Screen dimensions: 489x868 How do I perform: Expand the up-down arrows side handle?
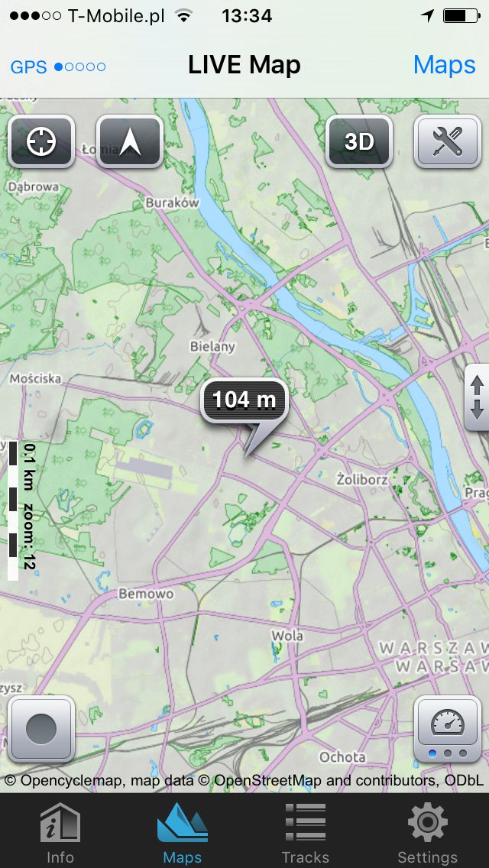(x=477, y=397)
